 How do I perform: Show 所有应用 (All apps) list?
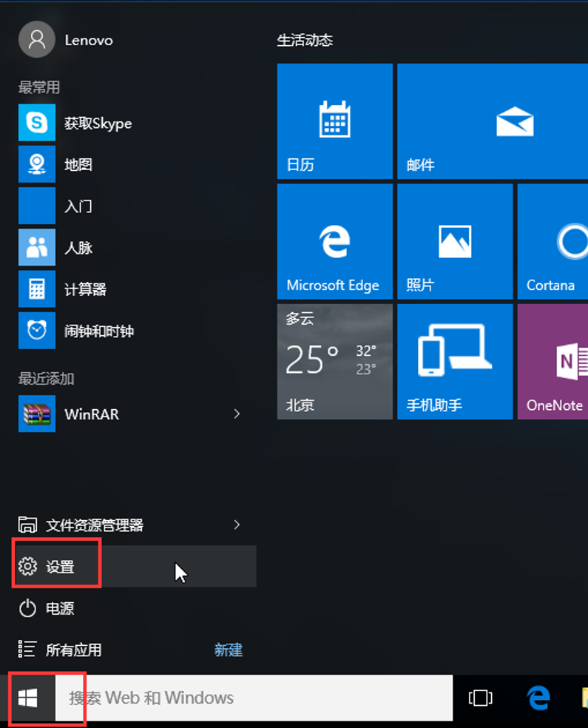[x=72, y=650]
